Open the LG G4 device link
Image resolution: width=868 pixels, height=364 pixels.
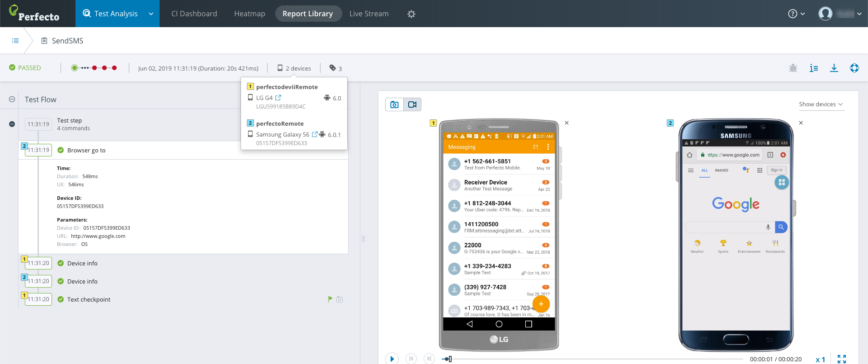tap(278, 98)
